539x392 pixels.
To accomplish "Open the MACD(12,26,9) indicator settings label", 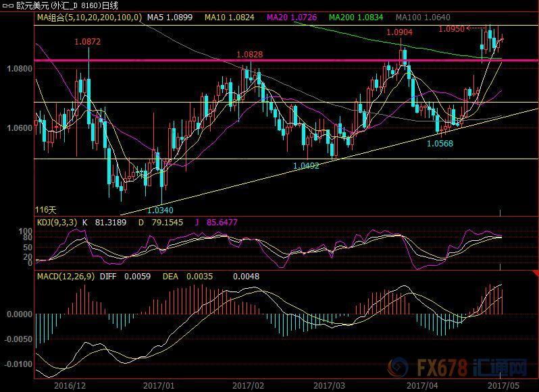I will (66, 277).
